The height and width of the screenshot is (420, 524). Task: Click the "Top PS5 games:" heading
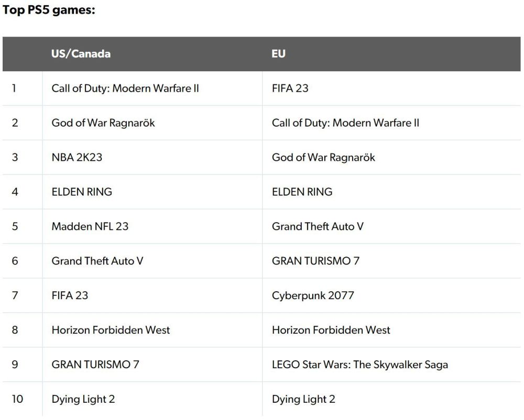49,10
